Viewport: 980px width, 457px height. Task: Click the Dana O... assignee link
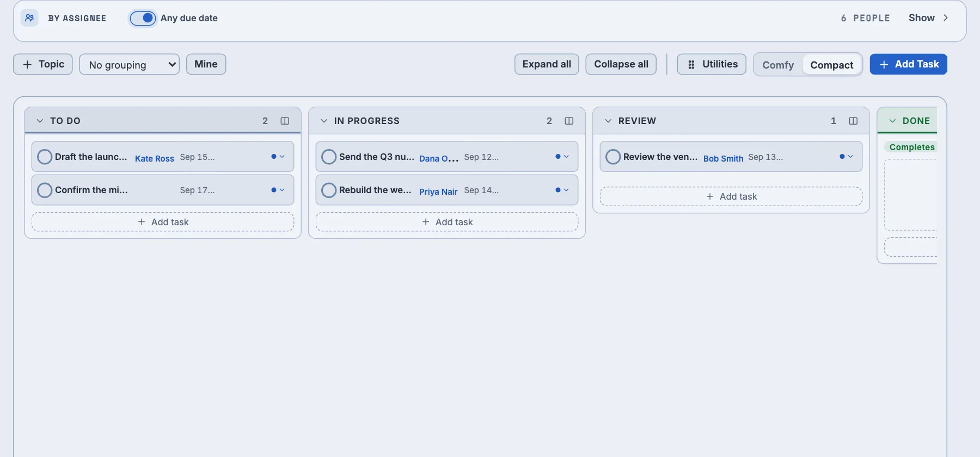439,158
